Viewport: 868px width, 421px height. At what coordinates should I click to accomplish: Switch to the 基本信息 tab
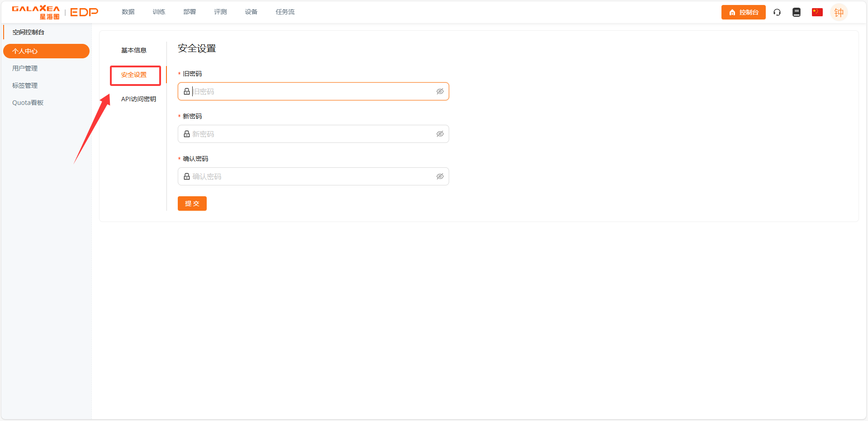pos(134,50)
